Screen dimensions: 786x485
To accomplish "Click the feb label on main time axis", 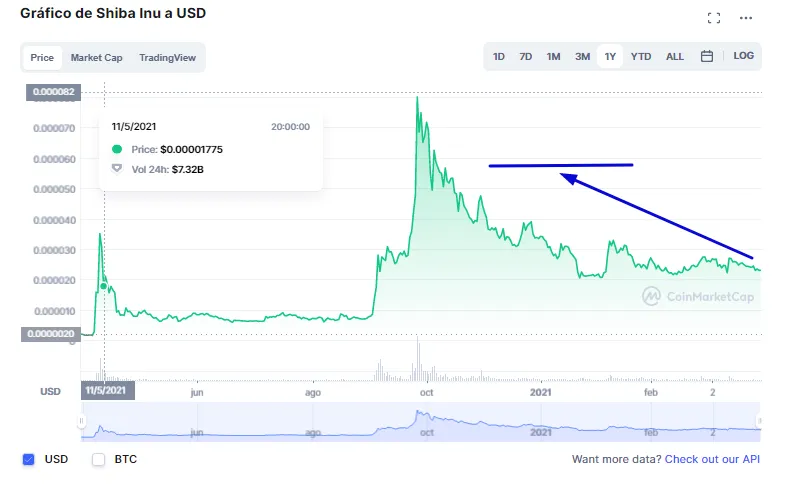I will [x=651, y=392].
